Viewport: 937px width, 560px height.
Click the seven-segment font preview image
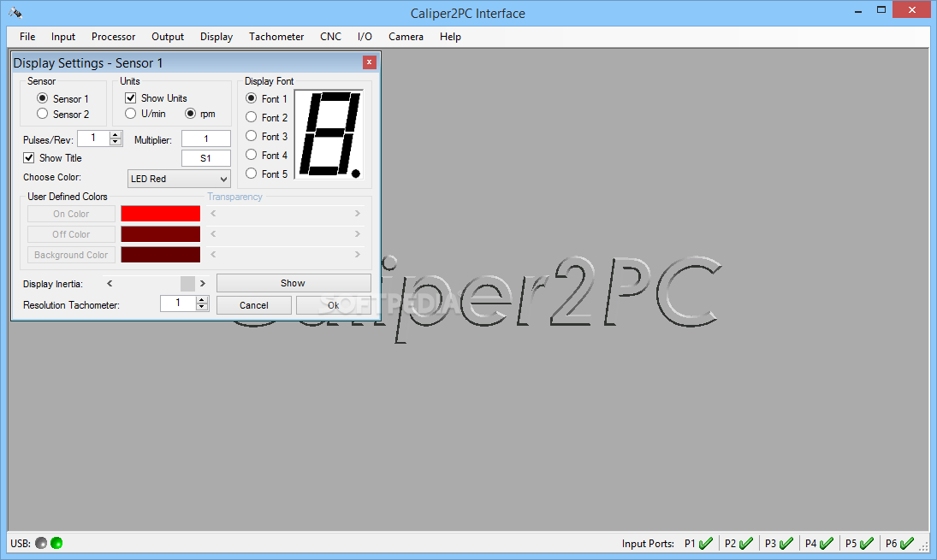click(329, 134)
